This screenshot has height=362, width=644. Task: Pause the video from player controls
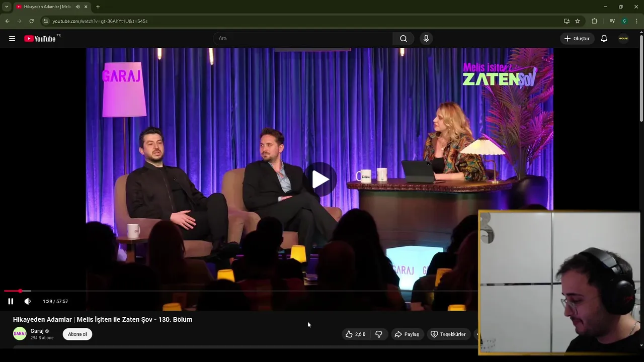(x=11, y=301)
